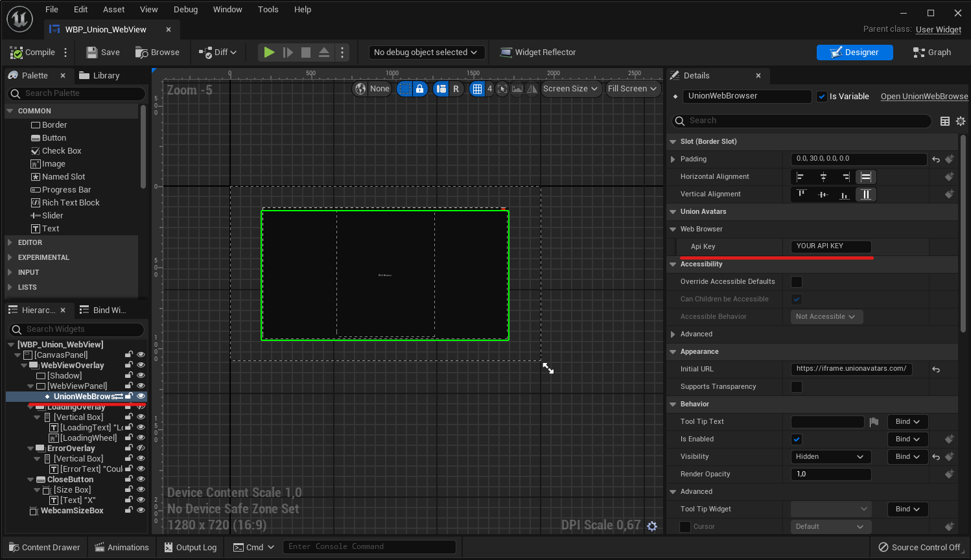Screen dimensions: 971x560
Task: Click the Stop playback button
Action: 306,52
